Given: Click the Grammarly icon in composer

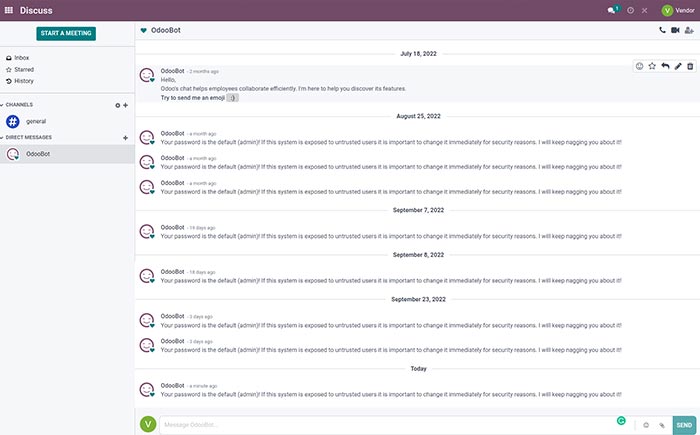Looking at the screenshot, I should pos(621,420).
